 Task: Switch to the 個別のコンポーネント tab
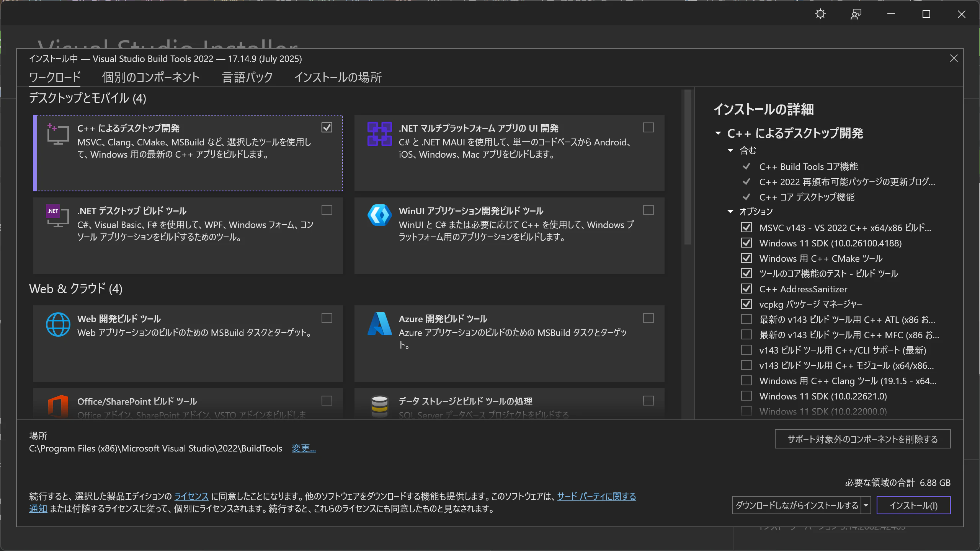(151, 78)
